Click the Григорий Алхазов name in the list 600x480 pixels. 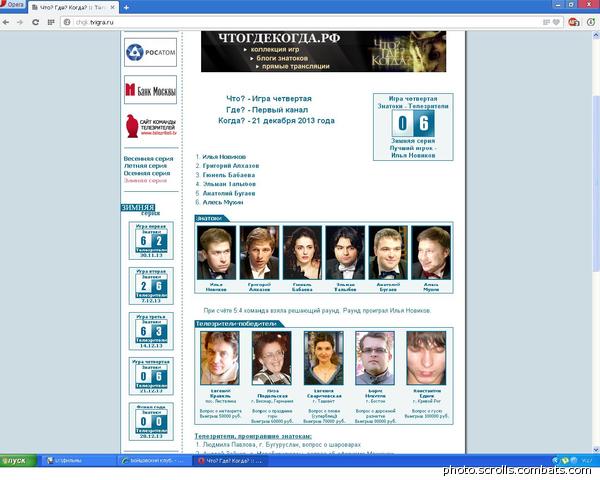click(231, 166)
